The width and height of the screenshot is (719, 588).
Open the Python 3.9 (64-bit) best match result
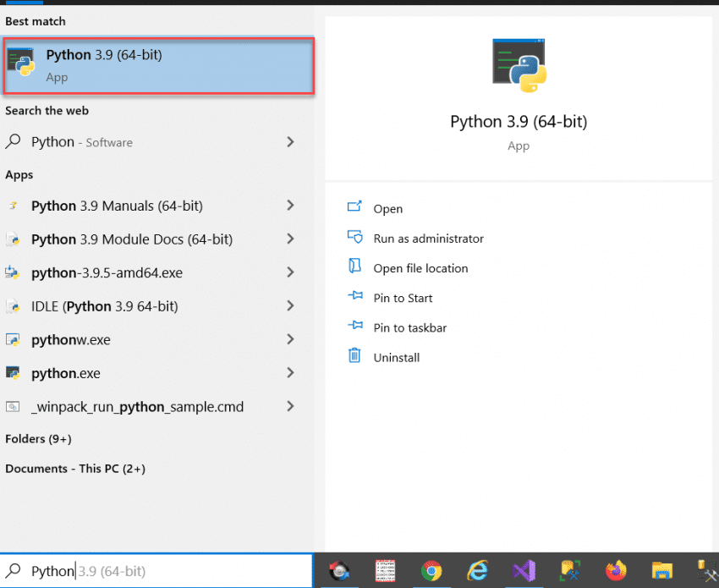click(x=159, y=66)
